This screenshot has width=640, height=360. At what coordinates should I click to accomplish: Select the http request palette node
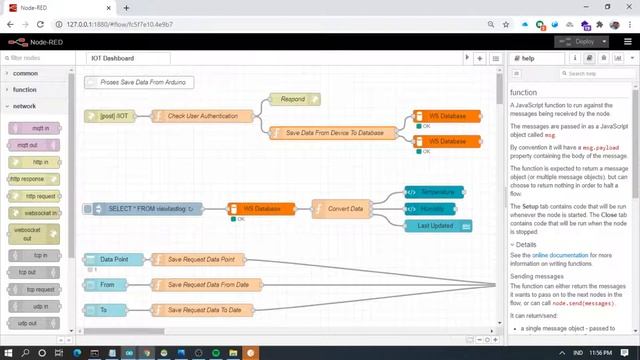tap(34, 196)
